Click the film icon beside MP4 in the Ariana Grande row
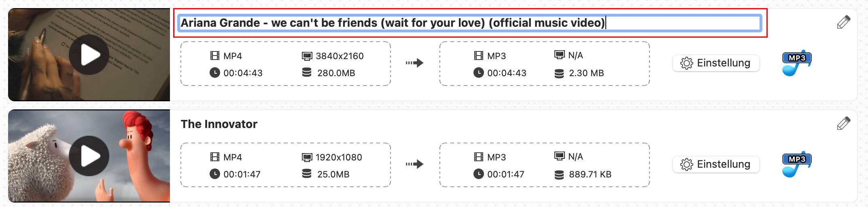Image resolution: width=868 pixels, height=207 pixels. [x=214, y=56]
